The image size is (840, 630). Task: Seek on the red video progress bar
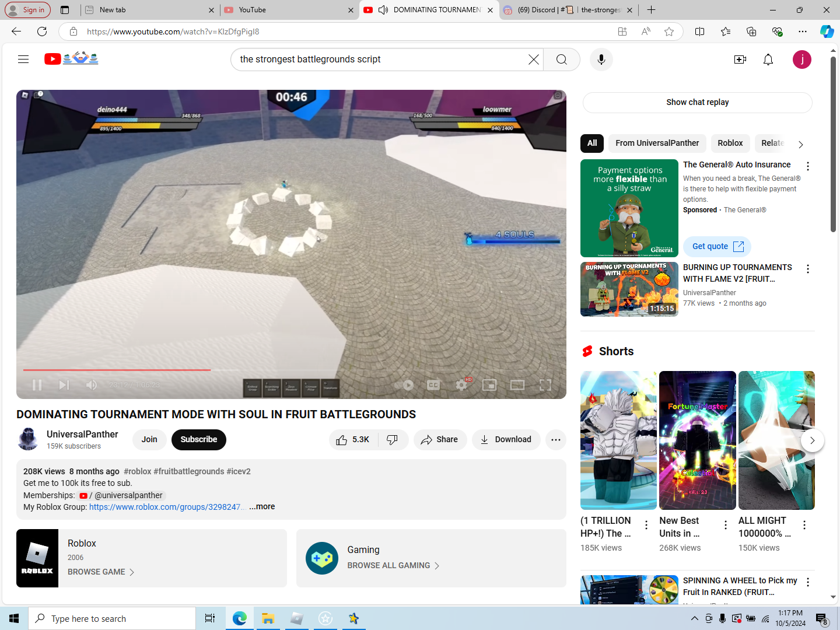click(291, 370)
